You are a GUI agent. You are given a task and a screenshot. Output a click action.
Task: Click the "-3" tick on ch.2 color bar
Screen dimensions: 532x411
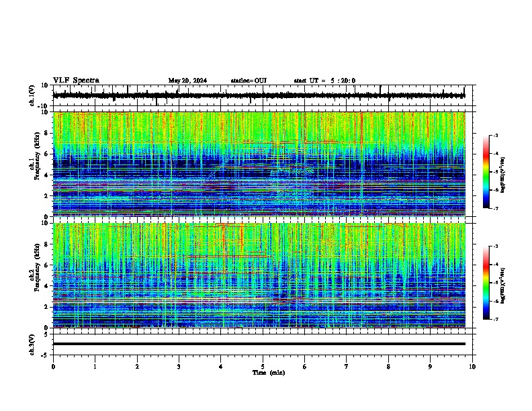[495, 246]
